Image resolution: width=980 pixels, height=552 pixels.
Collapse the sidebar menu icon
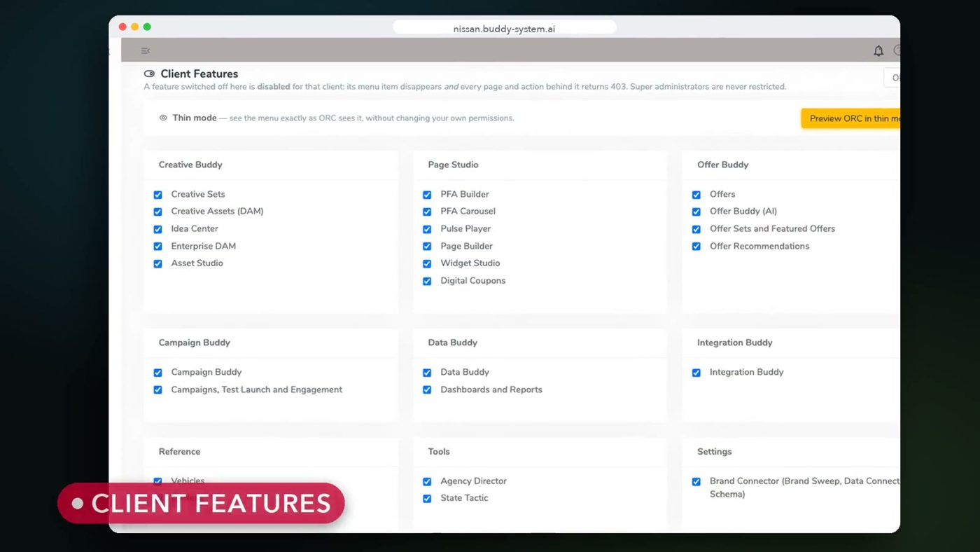(146, 51)
